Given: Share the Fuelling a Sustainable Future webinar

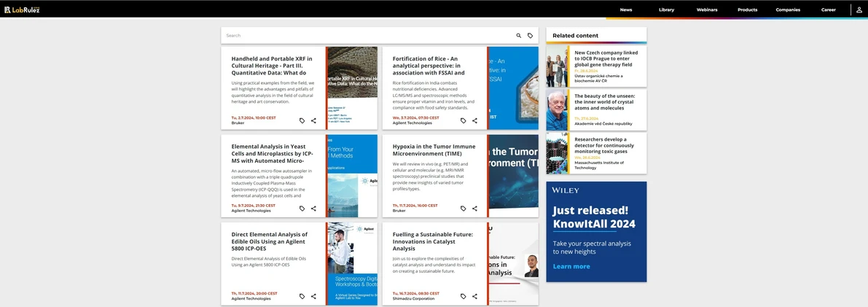Looking at the screenshot, I should point(474,297).
